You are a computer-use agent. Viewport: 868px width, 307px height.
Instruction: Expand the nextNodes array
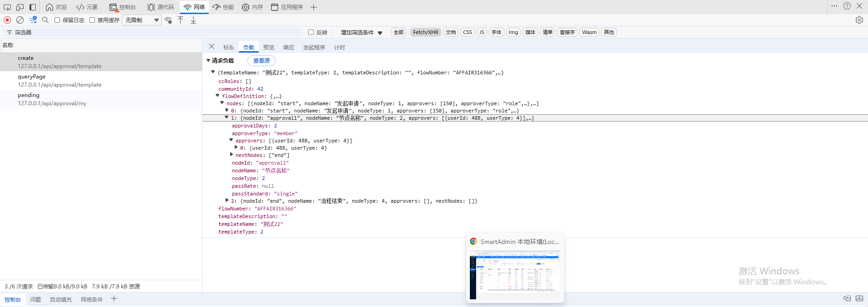(232, 155)
